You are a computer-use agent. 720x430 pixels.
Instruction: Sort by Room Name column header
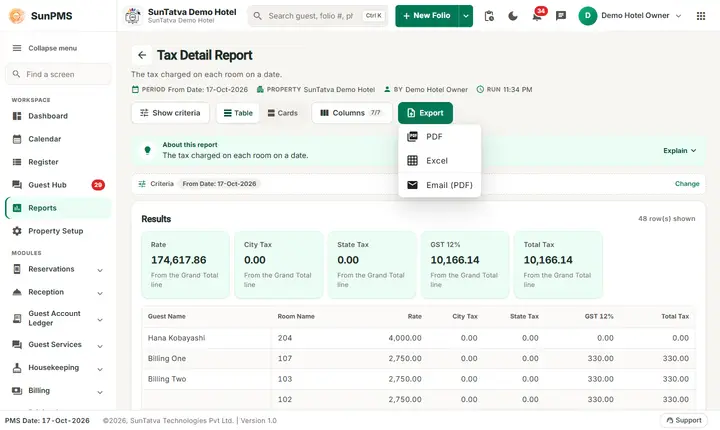[296, 317]
